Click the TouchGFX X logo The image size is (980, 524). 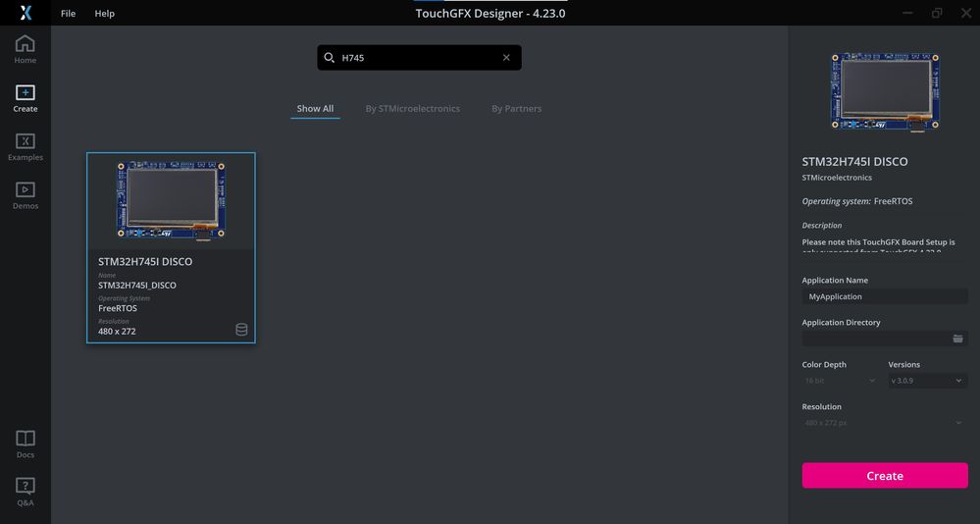[26, 13]
